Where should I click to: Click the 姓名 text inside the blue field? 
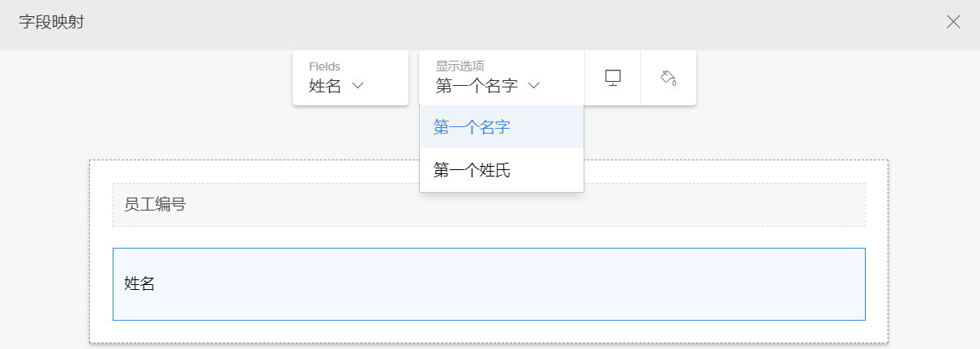point(139,283)
